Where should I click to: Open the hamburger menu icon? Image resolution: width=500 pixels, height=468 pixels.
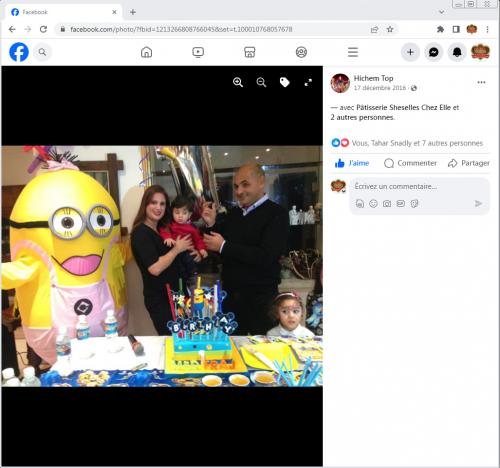pos(353,52)
